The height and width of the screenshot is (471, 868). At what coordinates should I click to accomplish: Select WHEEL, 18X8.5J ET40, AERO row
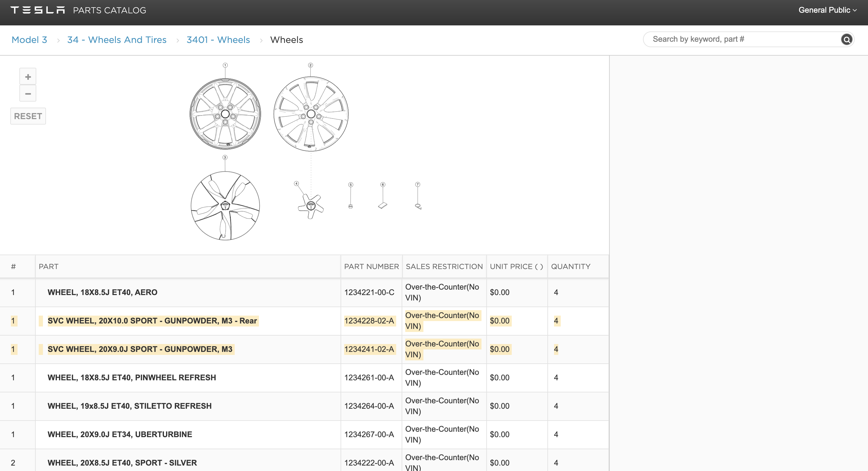click(x=304, y=292)
